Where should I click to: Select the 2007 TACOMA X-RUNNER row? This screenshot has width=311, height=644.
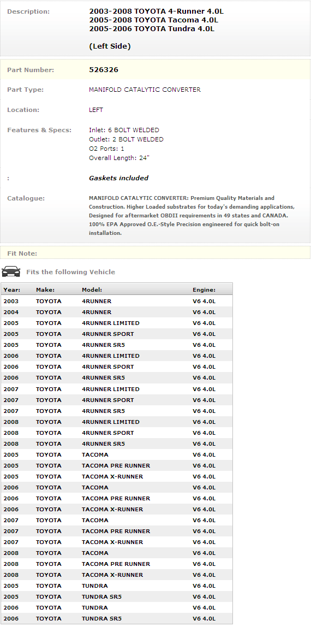(117, 542)
